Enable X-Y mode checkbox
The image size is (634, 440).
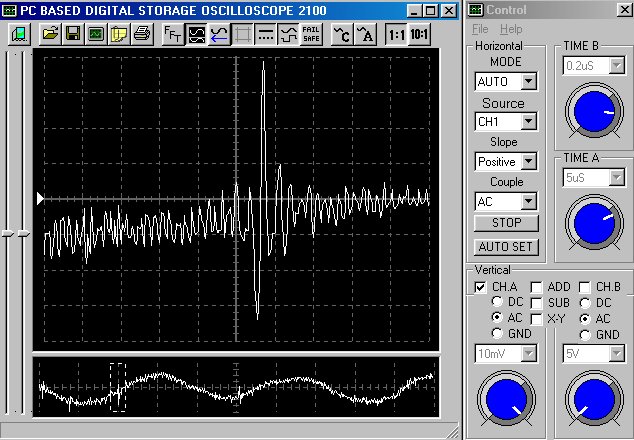[537, 318]
